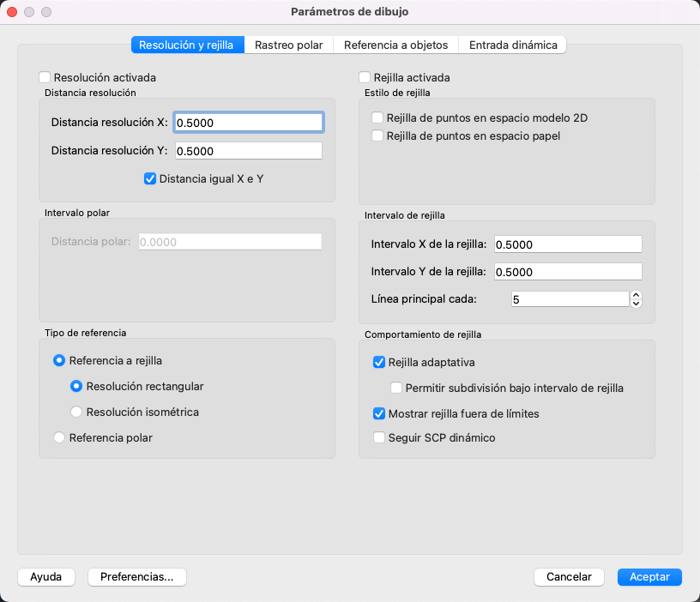
Task: Open the Referencia a objetos tab
Action: (x=395, y=45)
